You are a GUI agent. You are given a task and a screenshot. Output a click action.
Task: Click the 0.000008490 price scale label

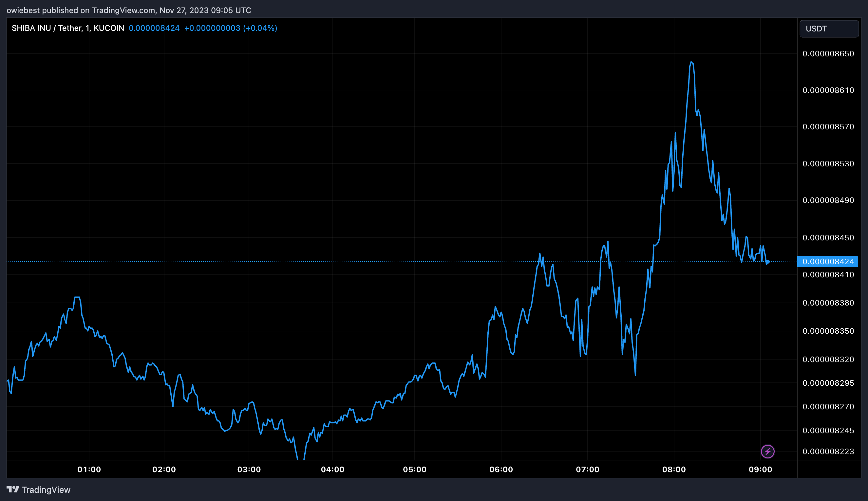click(x=828, y=200)
